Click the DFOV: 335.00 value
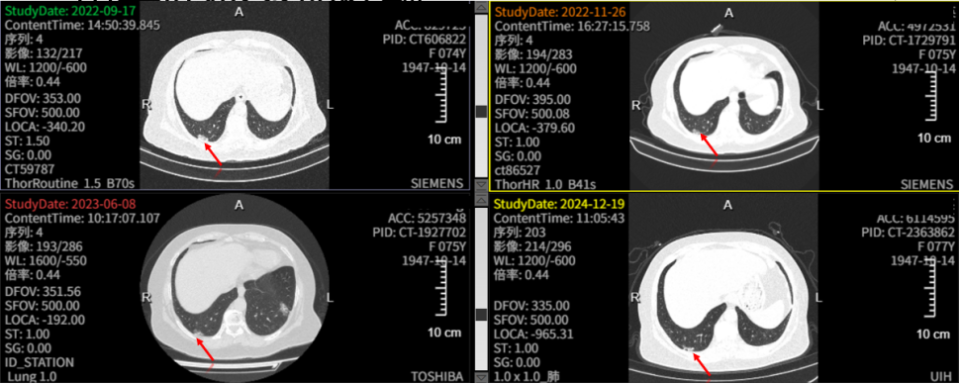The height and width of the screenshot is (384, 960). (532, 305)
